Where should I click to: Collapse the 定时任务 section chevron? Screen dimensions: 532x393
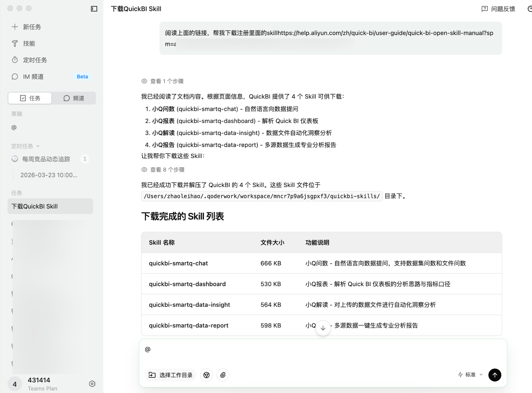point(38,146)
